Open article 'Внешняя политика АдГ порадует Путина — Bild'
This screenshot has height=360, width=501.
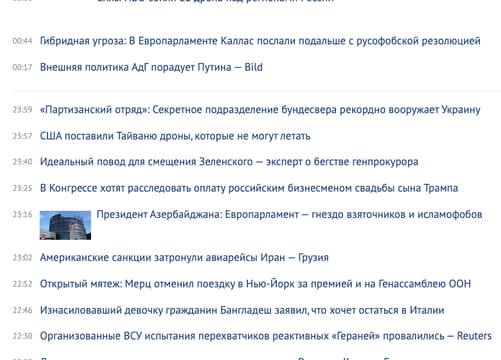(151, 67)
